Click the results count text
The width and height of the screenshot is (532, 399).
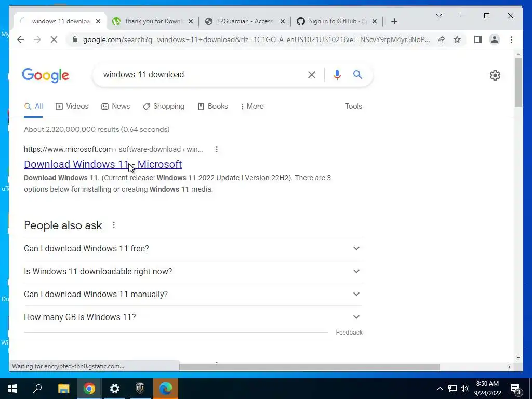pyautogui.click(x=97, y=129)
